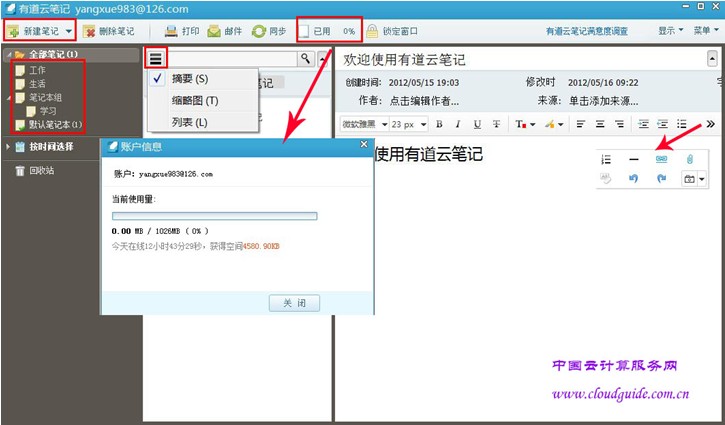Align text right

pos(620,124)
